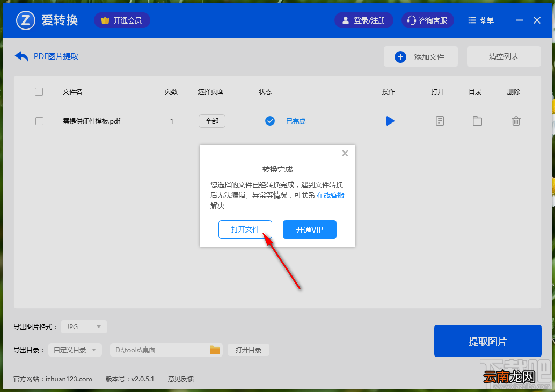The width and height of the screenshot is (555, 392).
Task: Delete the file with trash icon
Action: pyautogui.click(x=516, y=121)
